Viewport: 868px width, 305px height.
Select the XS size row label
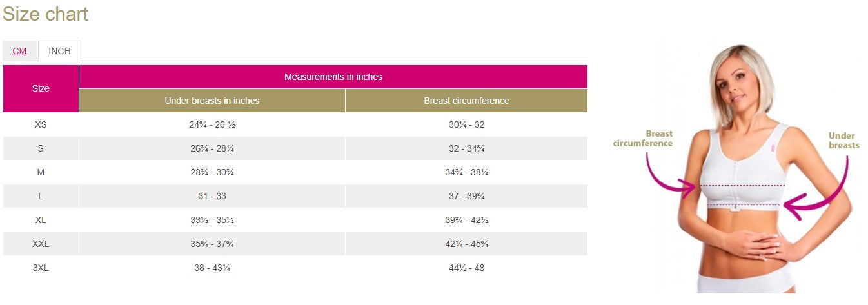point(41,124)
